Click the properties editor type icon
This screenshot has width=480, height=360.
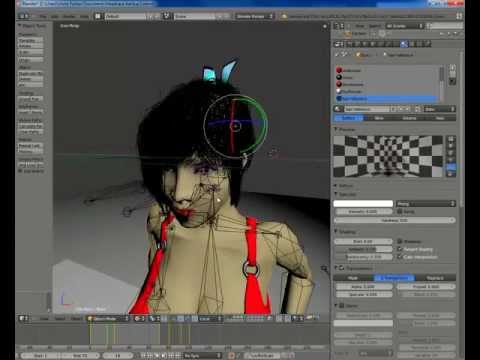[339, 44]
